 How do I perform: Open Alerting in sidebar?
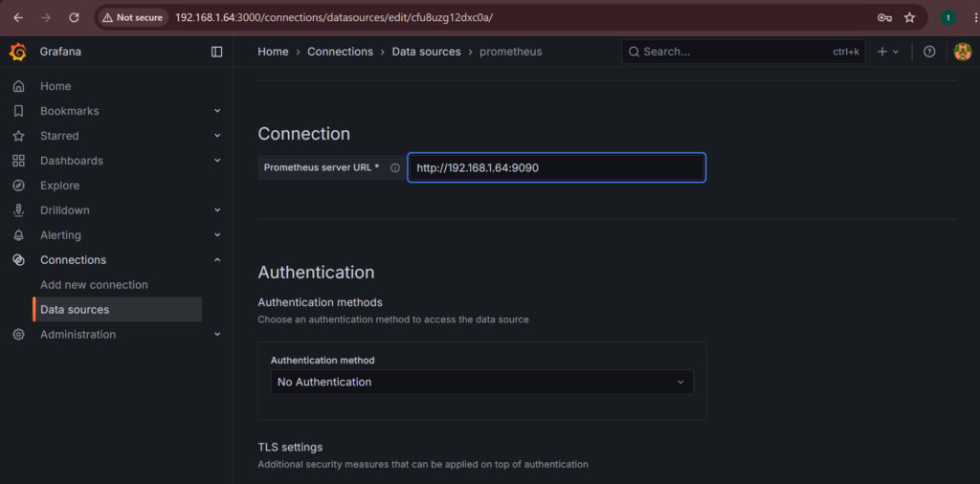(60, 235)
